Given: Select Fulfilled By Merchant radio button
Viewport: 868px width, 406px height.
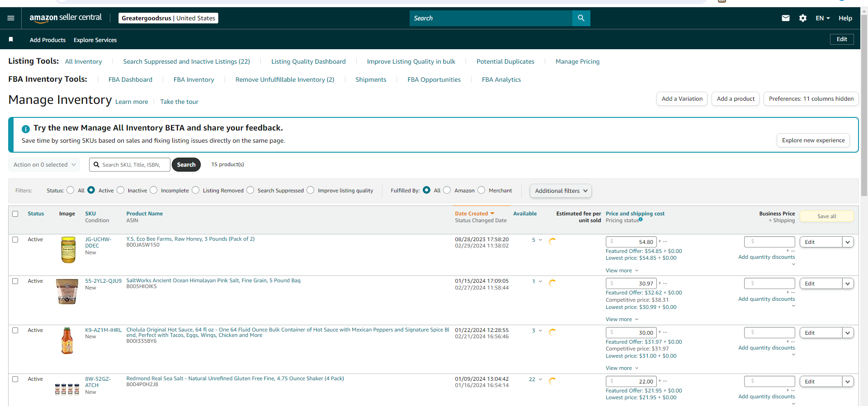Looking at the screenshot, I should (481, 190).
